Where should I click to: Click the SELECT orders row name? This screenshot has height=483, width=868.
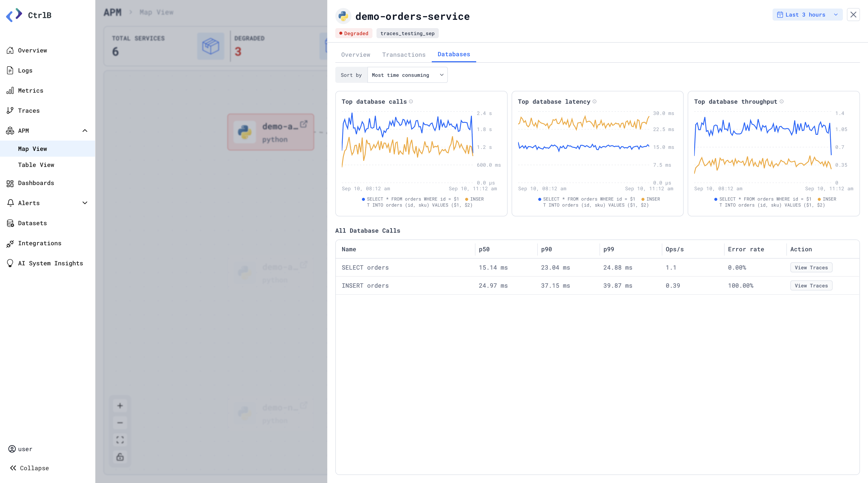[365, 267]
